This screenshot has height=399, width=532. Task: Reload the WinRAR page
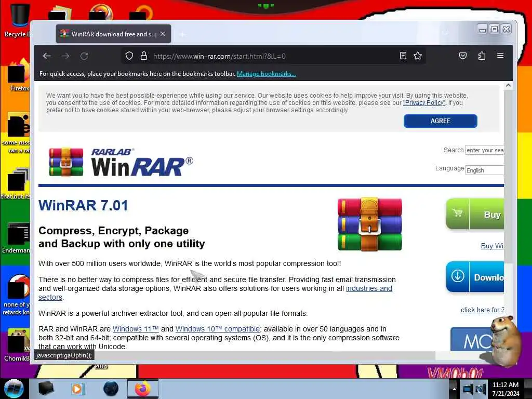[x=84, y=56]
